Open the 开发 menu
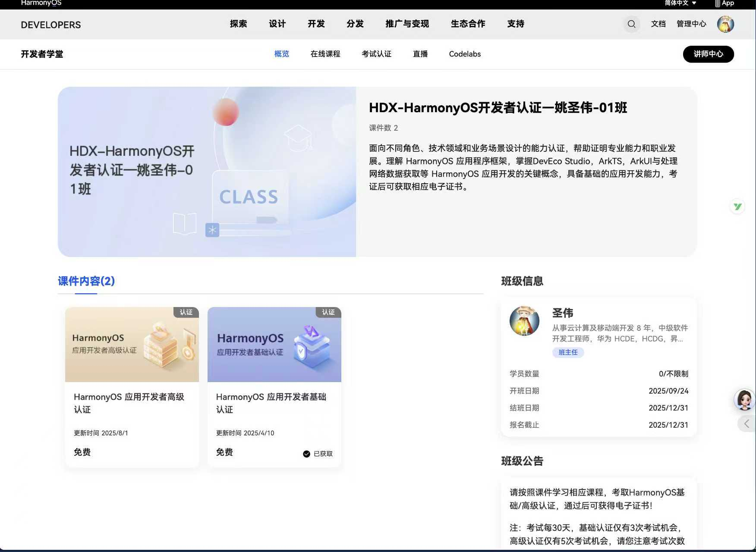 pos(316,24)
